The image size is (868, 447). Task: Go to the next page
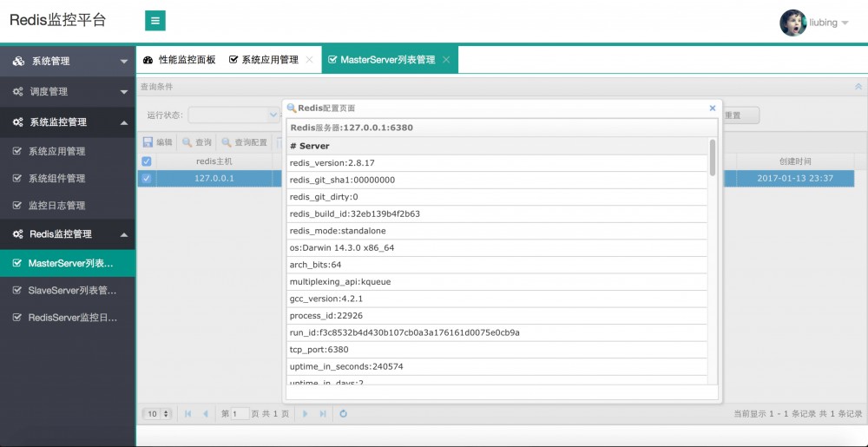(305, 414)
